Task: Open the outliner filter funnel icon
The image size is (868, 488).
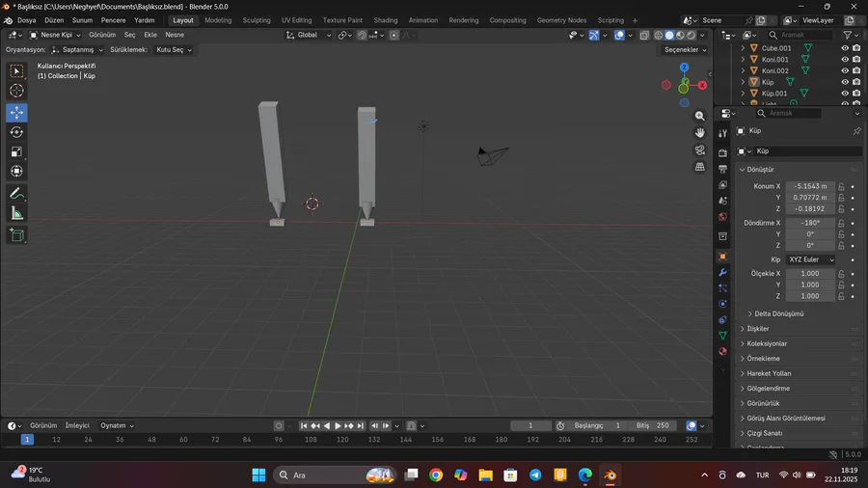Action: coord(847,35)
